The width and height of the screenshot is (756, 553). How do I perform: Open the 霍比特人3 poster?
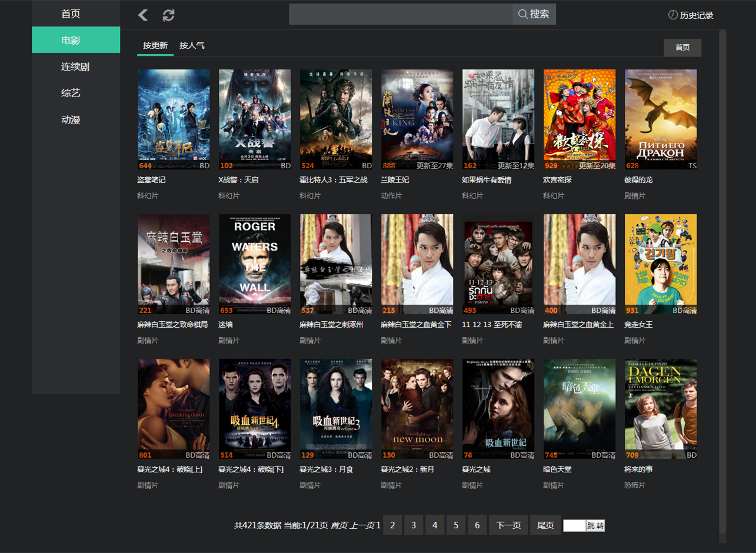coord(336,119)
